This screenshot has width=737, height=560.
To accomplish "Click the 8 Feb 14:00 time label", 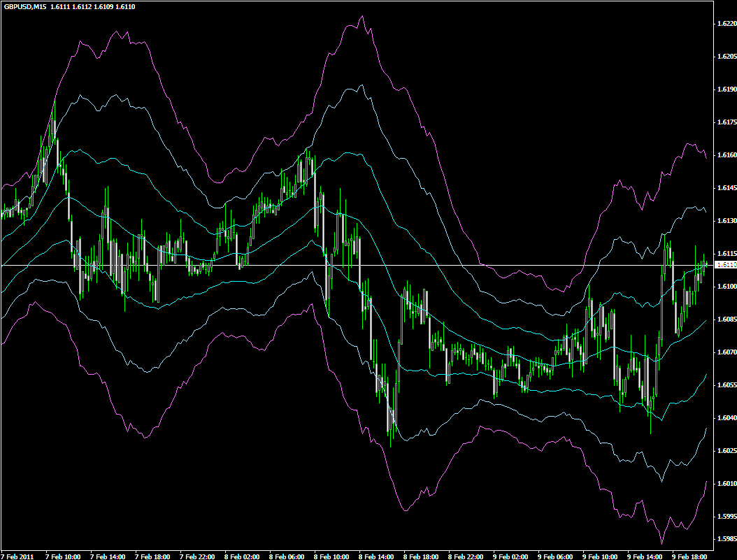I will pos(376,557).
